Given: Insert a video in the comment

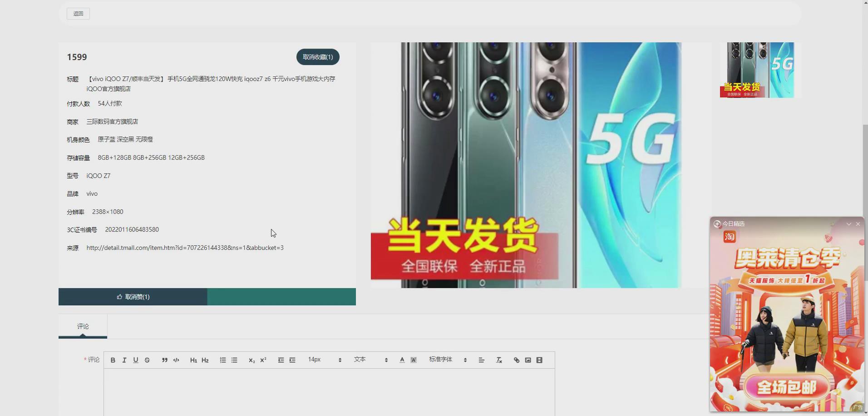Looking at the screenshot, I should point(539,360).
